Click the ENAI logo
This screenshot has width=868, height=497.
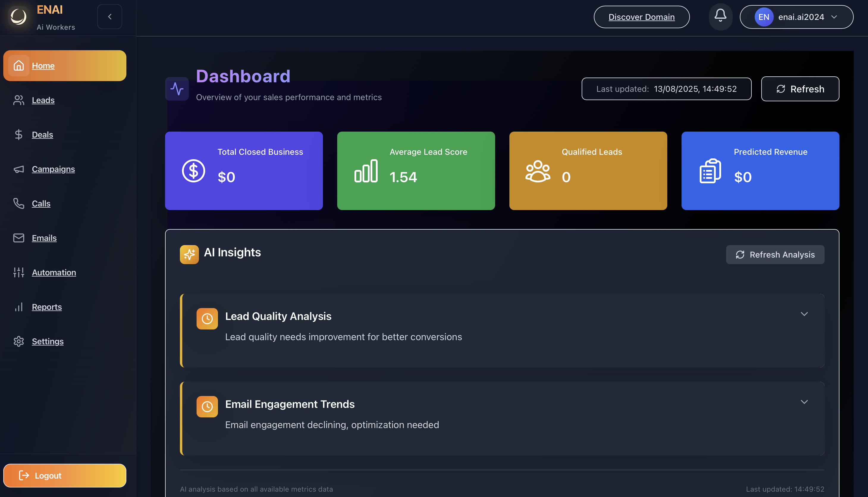pyautogui.click(x=18, y=16)
